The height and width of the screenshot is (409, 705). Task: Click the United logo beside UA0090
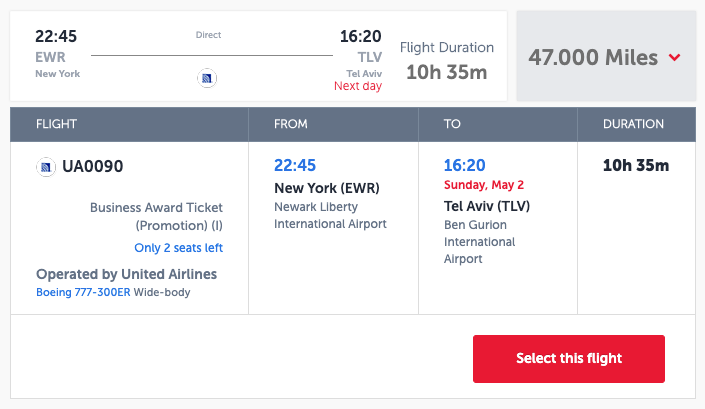(46, 167)
